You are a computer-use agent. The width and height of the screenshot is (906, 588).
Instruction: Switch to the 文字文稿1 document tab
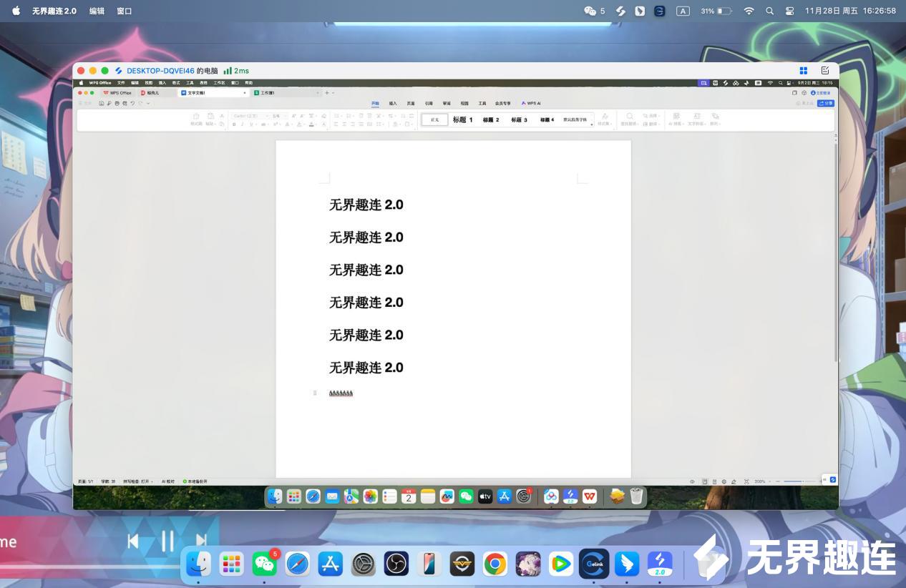click(x=214, y=93)
